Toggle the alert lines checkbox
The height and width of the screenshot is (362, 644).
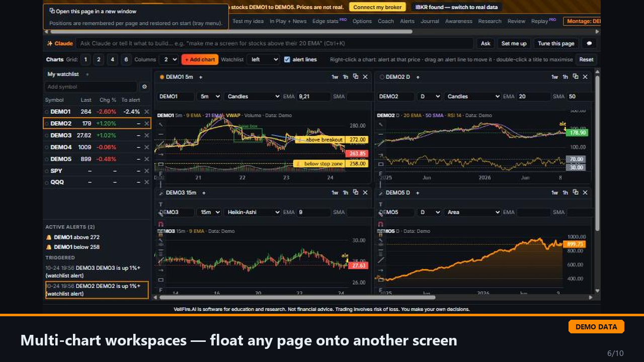pyautogui.click(x=287, y=59)
